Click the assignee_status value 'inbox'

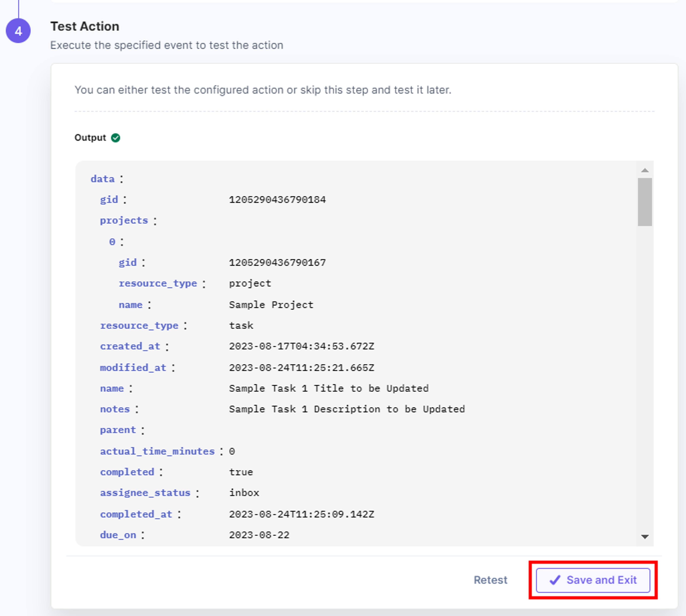[x=244, y=493]
